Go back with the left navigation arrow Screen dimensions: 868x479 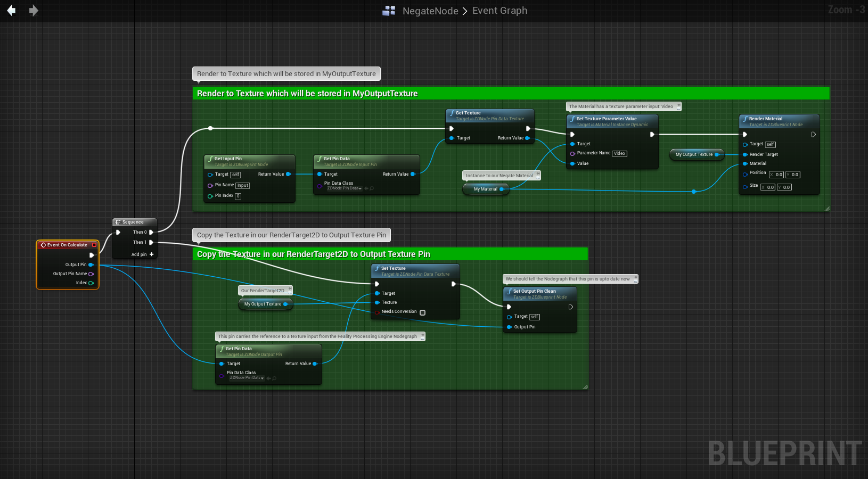(x=11, y=11)
